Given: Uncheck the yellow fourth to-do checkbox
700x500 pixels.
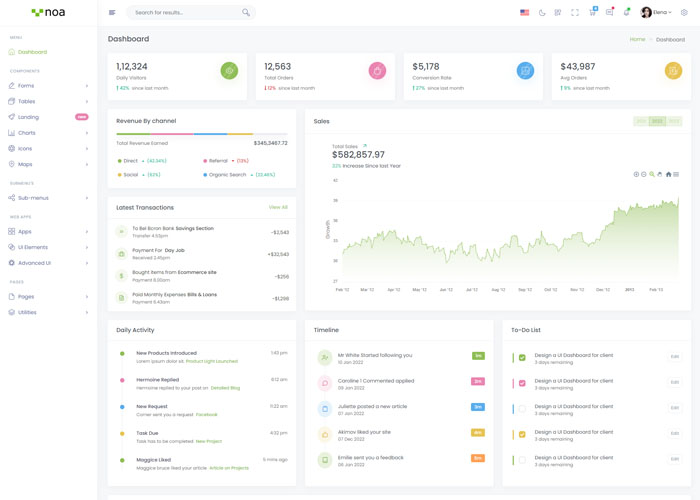Looking at the screenshot, I should pyautogui.click(x=522, y=434).
